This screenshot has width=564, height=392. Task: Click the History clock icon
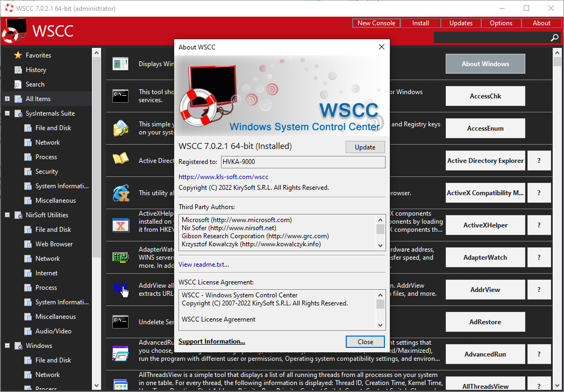click(18, 70)
